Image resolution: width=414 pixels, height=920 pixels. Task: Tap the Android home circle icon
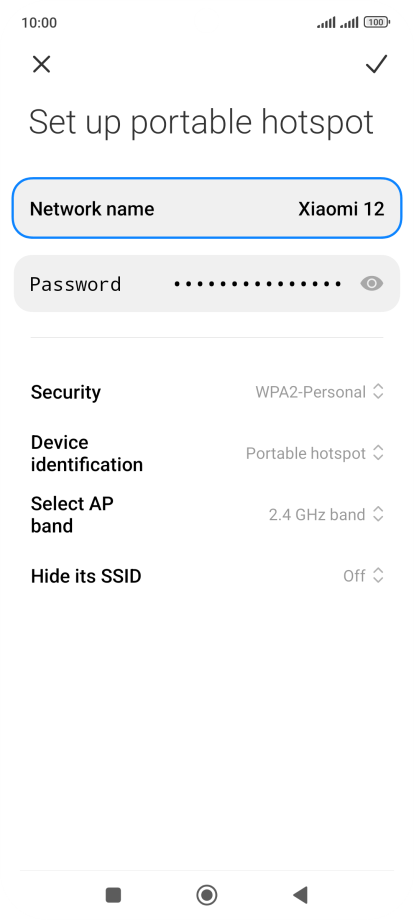206,895
